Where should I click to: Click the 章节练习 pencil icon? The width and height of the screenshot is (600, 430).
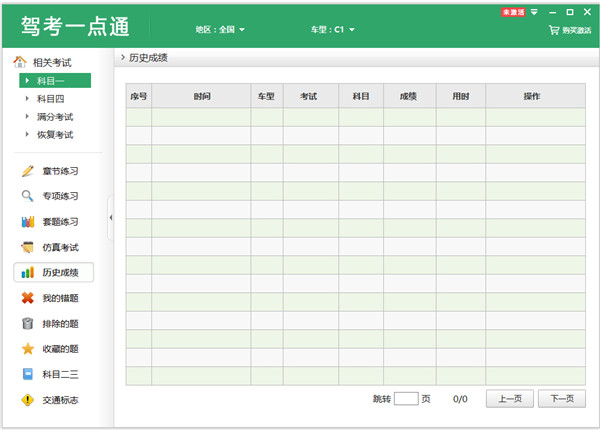(x=28, y=170)
